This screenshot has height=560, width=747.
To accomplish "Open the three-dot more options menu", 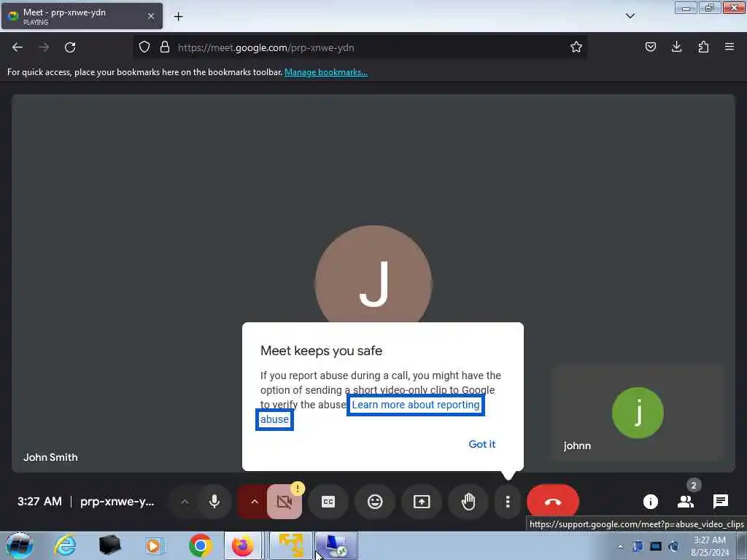I will tap(508, 502).
